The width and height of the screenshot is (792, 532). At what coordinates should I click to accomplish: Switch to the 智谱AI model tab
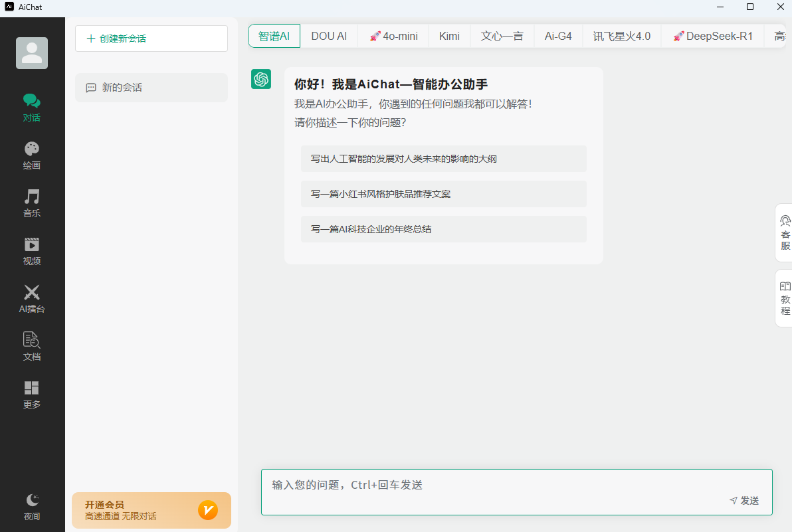274,36
